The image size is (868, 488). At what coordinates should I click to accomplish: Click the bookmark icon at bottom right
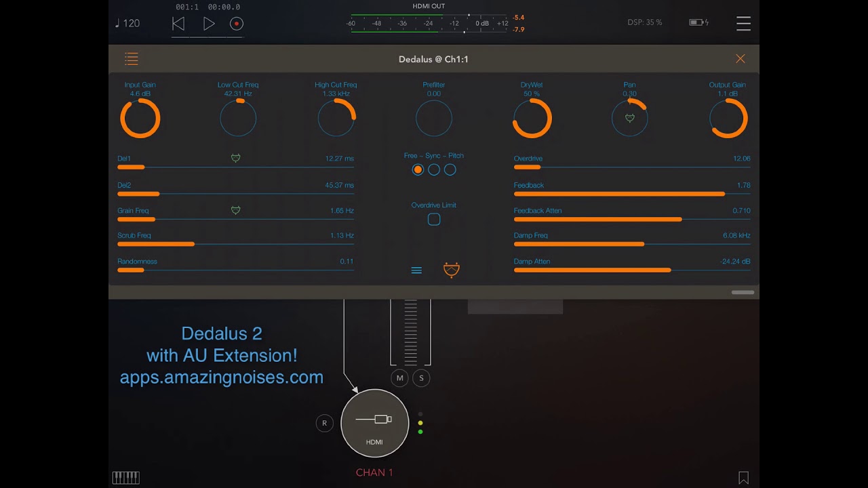point(743,478)
